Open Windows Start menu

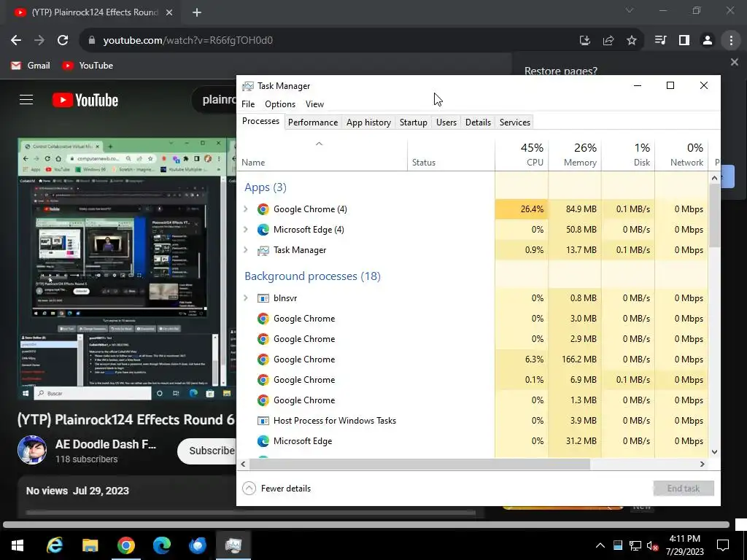(18, 545)
